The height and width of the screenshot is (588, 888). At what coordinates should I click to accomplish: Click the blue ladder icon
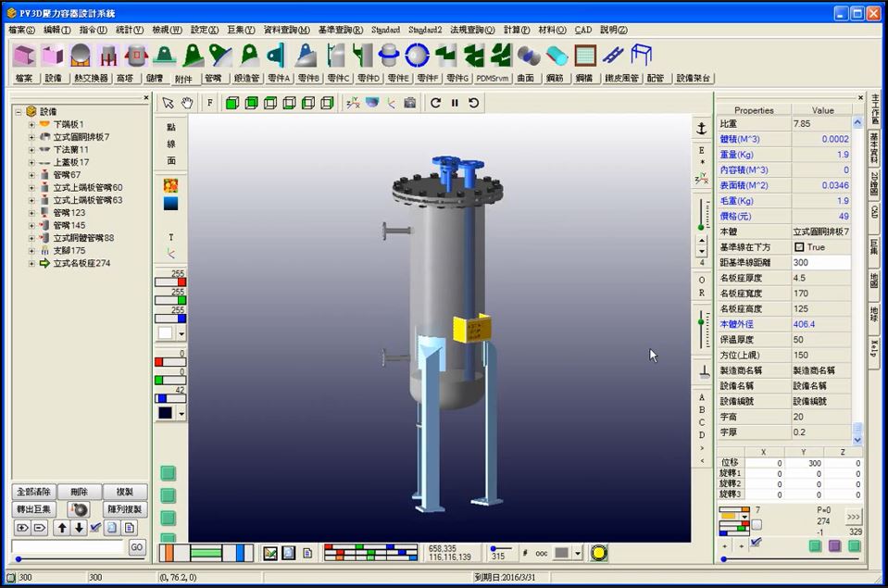pyautogui.click(x=613, y=56)
